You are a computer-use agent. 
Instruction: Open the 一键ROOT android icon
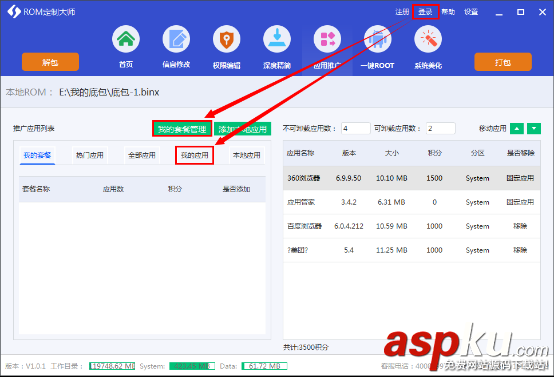click(x=377, y=39)
